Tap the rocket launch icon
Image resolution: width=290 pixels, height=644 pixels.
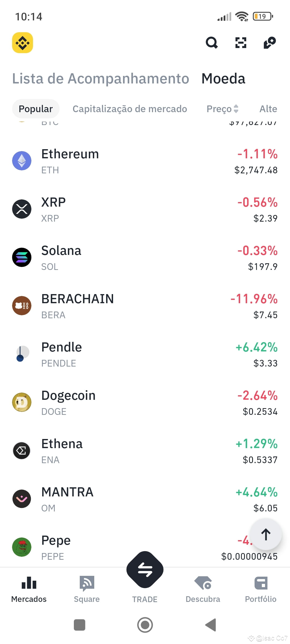[270, 43]
